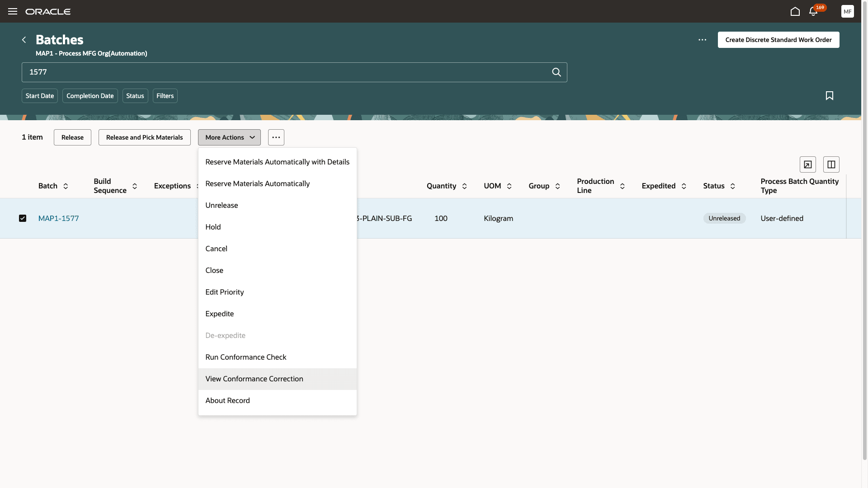This screenshot has height=488, width=868.
Task: Click the back arrow beside Batches
Action: tap(24, 40)
